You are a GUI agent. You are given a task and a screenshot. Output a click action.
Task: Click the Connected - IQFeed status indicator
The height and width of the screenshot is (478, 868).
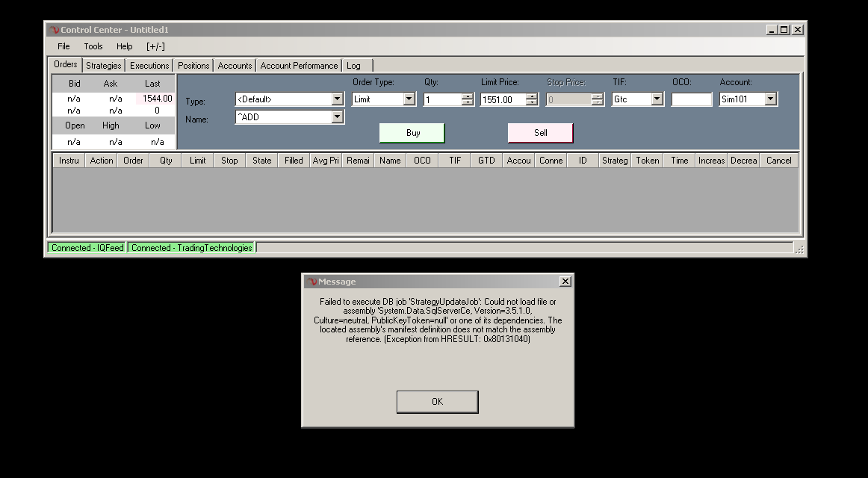87,248
